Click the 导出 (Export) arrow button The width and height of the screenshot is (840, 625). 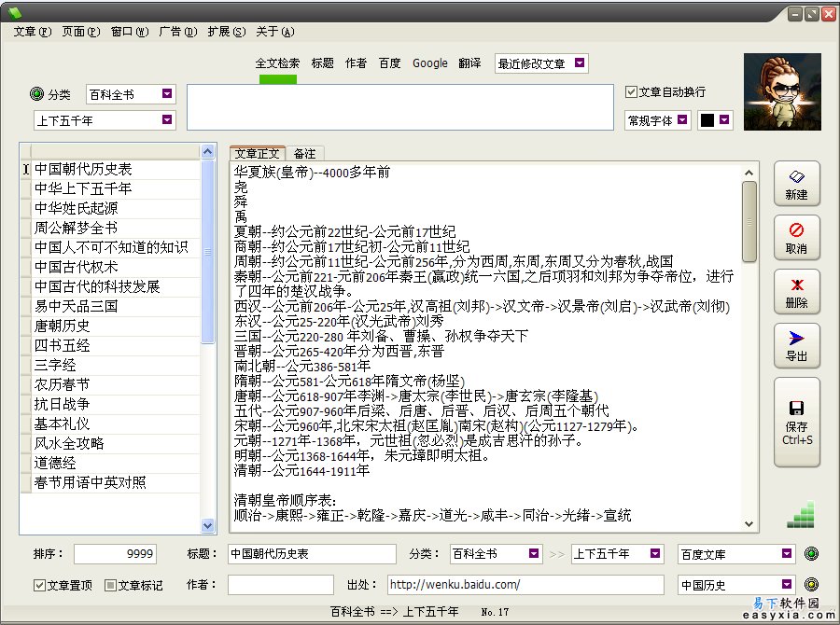(x=796, y=346)
